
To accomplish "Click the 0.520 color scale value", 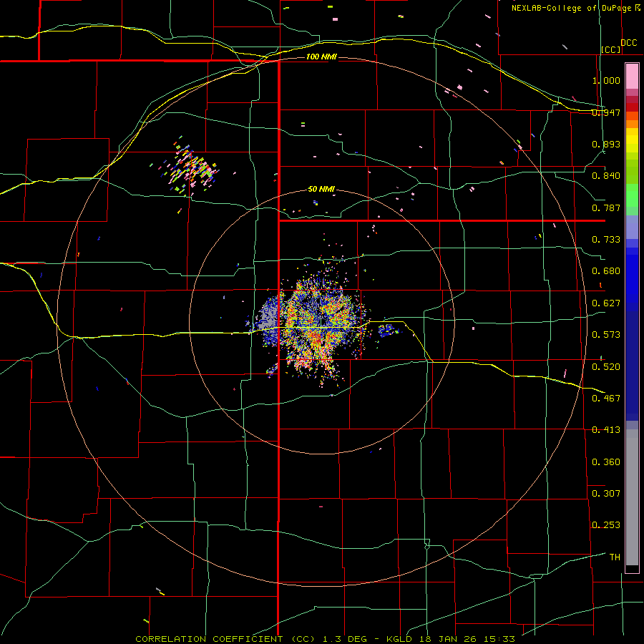I will pyautogui.click(x=606, y=367).
